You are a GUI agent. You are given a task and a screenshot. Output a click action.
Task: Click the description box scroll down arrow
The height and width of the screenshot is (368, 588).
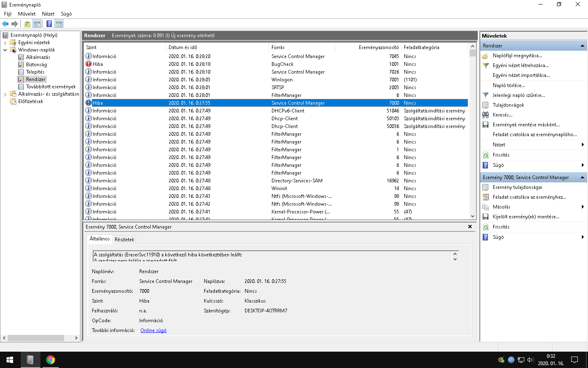click(x=455, y=259)
